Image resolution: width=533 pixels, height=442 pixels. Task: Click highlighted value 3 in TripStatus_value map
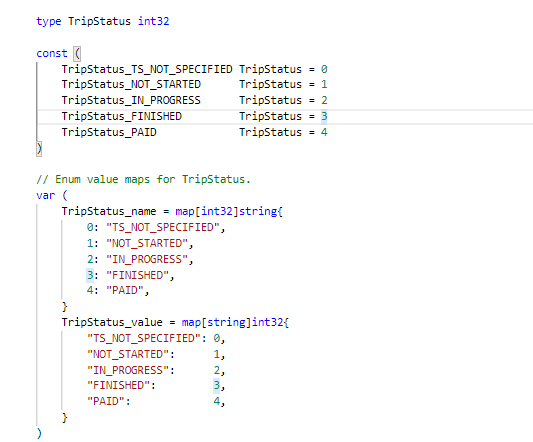click(217, 385)
